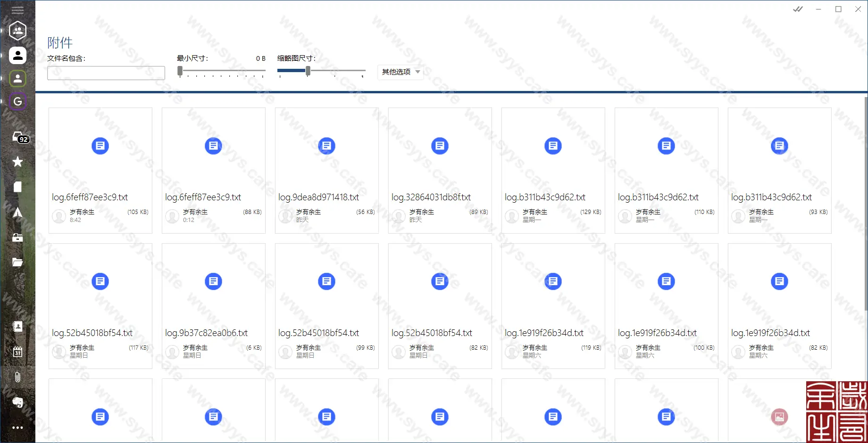This screenshot has width=868, height=443.
Task: Click the vertical scrollbar on the right
Action: click(x=866, y=203)
